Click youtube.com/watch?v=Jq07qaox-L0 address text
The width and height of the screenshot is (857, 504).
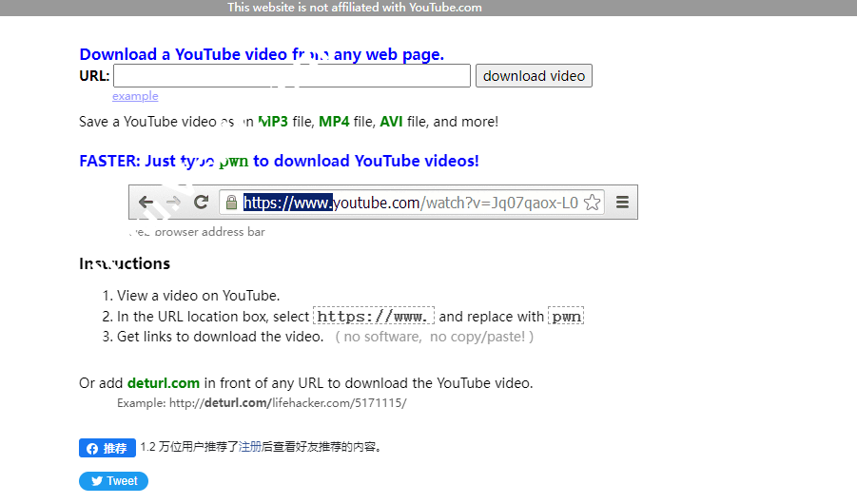click(456, 203)
